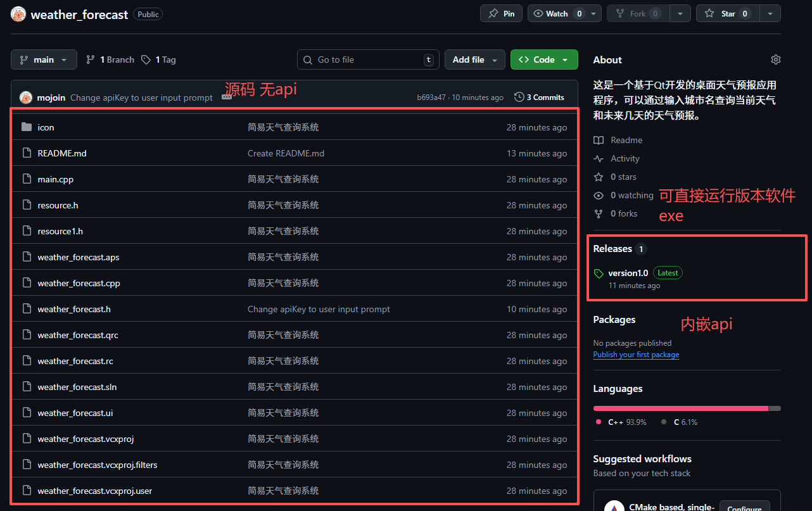
Task: Click the file icon beside weather_forecast.sln
Action: click(27, 387)
